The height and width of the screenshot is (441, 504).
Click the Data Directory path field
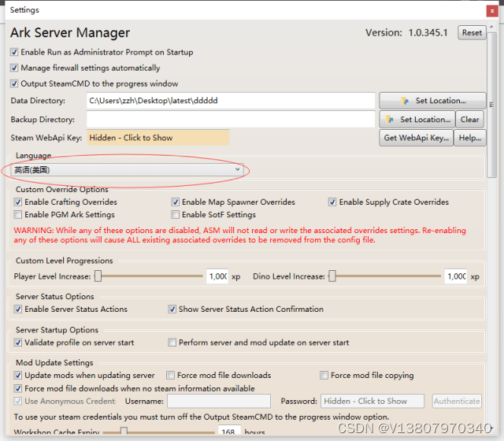point(231,101)
